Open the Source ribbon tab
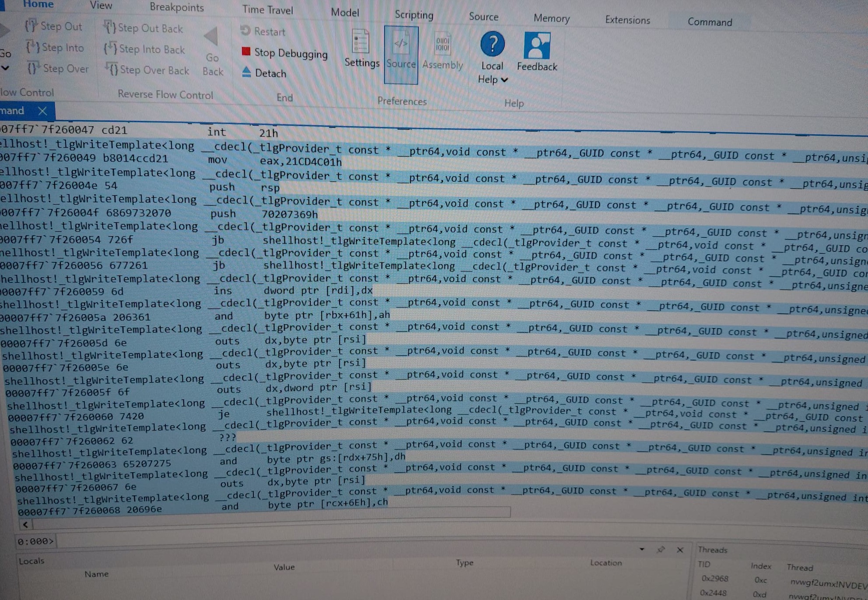The width and height of the screenshot is (868, 600). [484, 17]
